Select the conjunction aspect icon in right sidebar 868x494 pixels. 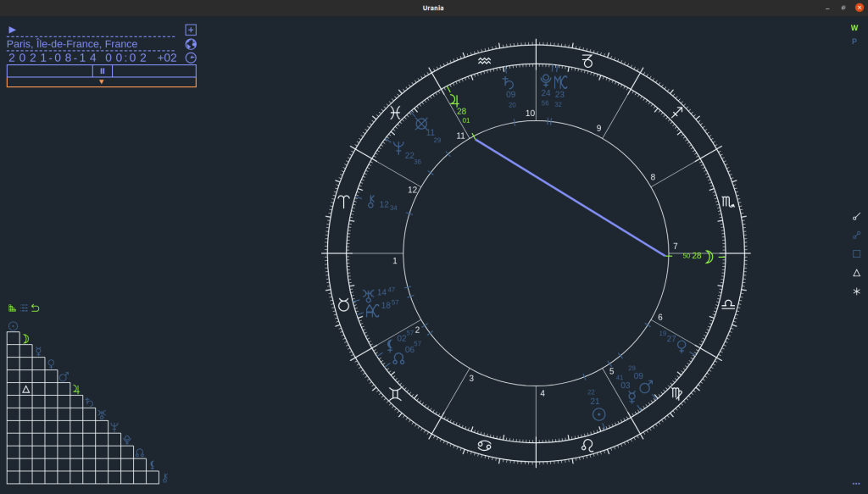point(856,216)
